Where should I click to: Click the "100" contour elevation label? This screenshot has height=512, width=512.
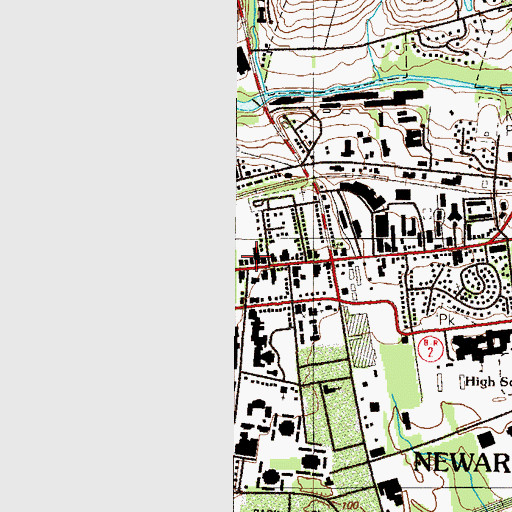(x=351, y=506)
